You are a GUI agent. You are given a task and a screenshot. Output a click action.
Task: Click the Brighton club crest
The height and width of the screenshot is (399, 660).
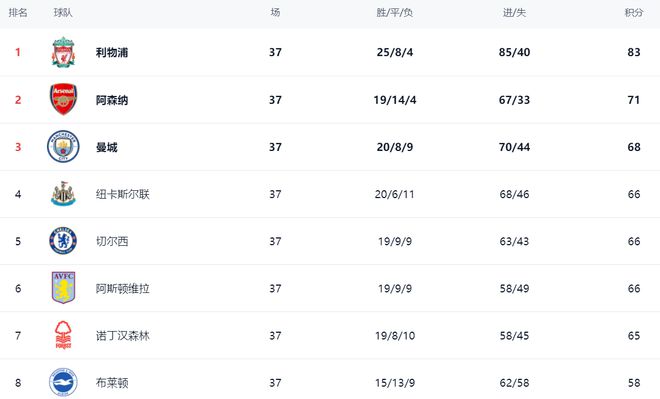point(63,382)
